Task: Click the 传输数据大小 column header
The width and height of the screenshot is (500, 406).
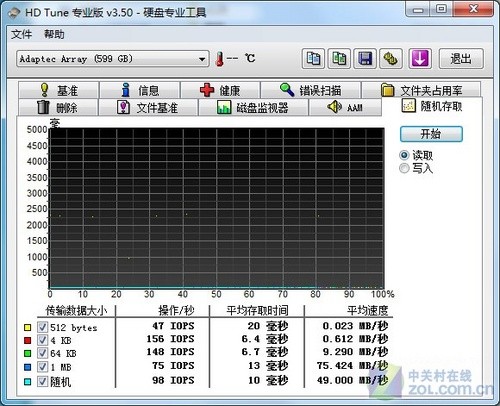Action: (x=76, y=311)
